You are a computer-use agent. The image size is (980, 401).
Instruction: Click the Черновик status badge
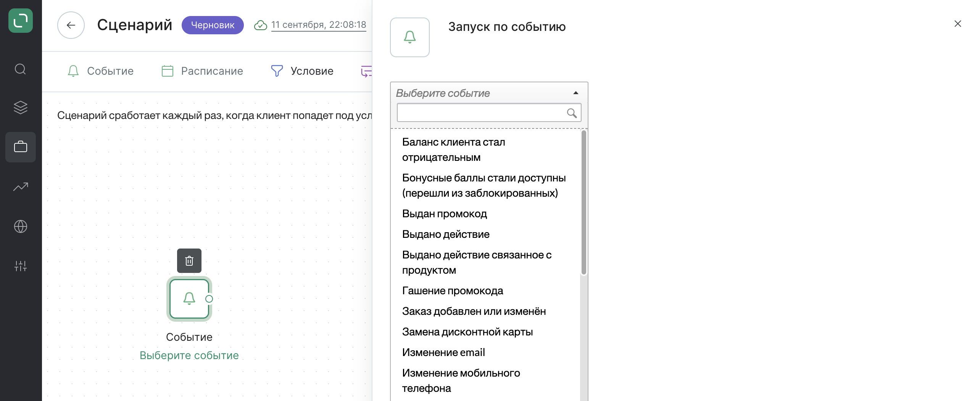(x=213, y=25)
